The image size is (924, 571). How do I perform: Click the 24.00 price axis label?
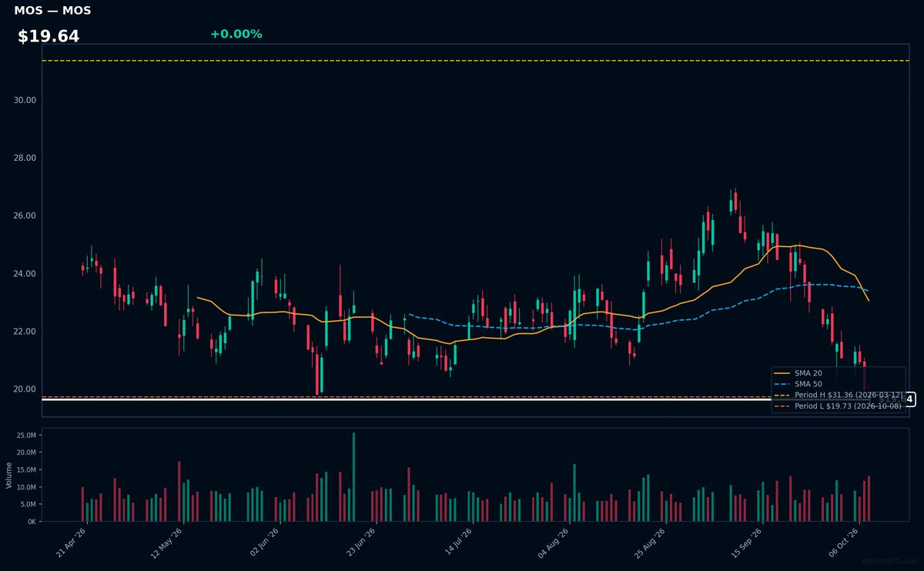(x=25, y=274)
